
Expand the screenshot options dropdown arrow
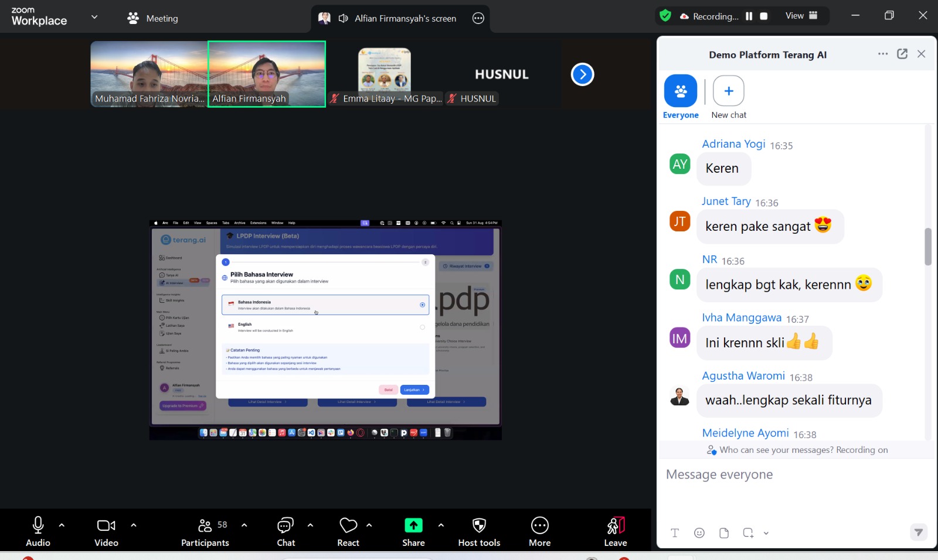tap(766, 533)
